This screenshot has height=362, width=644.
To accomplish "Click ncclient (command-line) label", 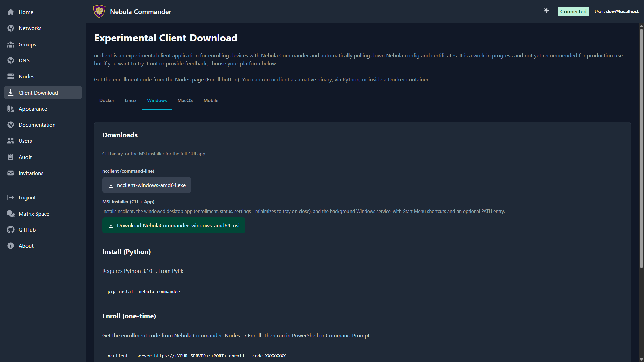I will [128, 171].
